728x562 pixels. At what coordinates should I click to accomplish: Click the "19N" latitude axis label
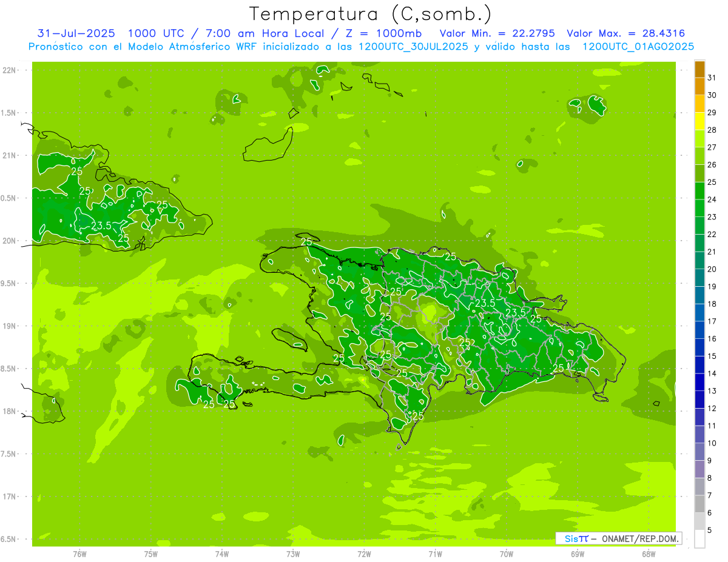(x=9, y=326)
